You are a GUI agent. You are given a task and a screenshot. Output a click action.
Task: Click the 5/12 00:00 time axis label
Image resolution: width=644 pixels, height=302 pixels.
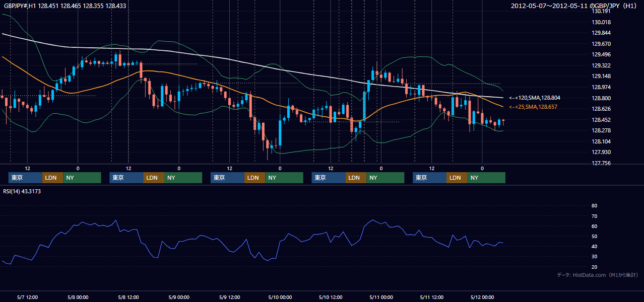click(482, 297)
